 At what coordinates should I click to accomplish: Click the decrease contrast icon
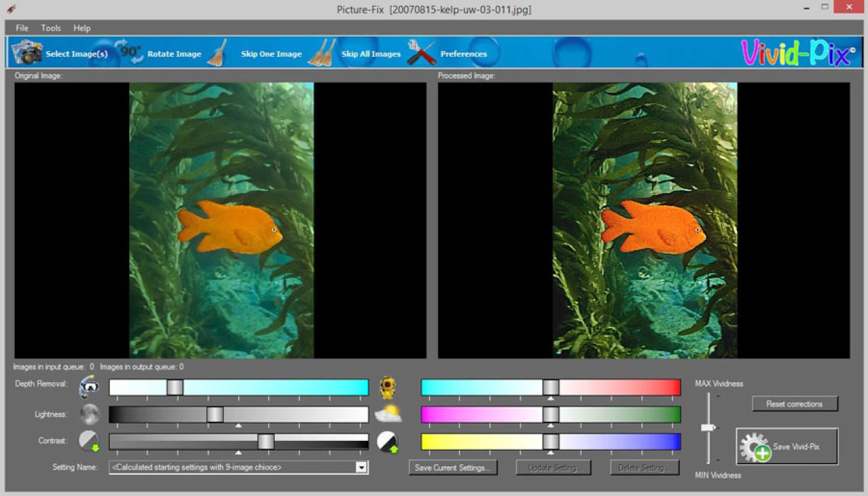point(89,442)
